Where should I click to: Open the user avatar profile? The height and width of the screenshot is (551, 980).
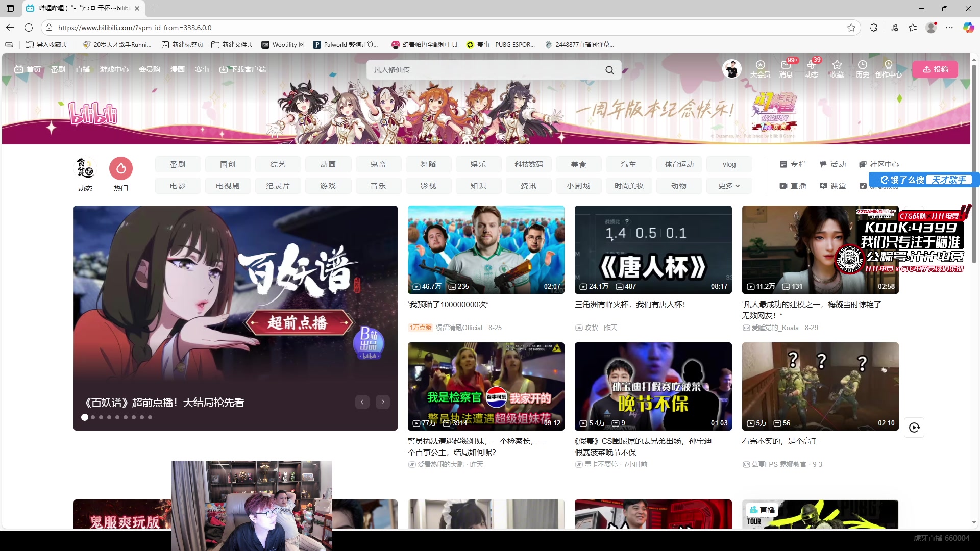tap(732, 69)
